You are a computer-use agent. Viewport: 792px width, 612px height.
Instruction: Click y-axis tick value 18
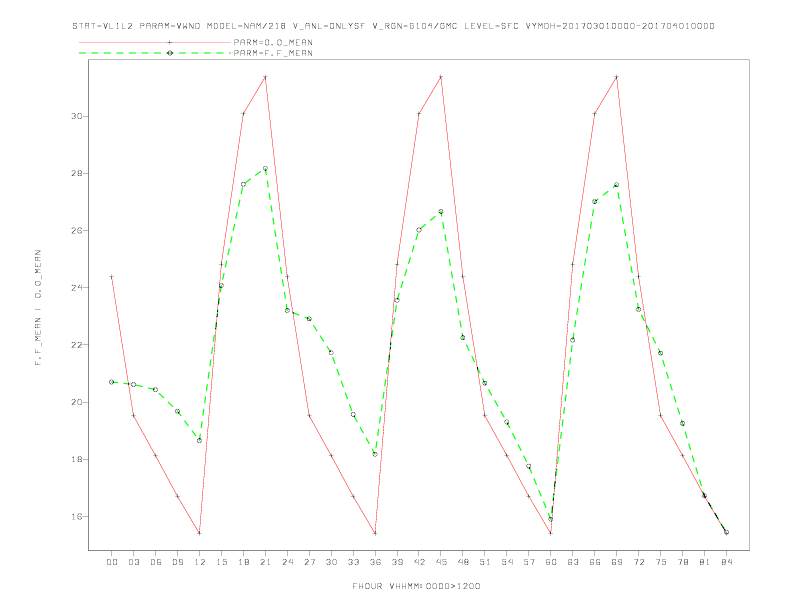[x=76, y=460]
